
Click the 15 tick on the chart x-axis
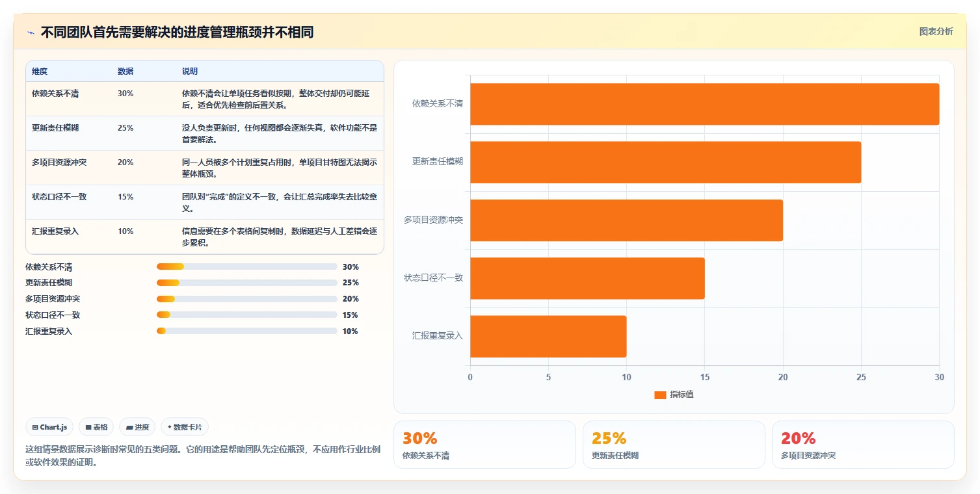tap(705, 377)
